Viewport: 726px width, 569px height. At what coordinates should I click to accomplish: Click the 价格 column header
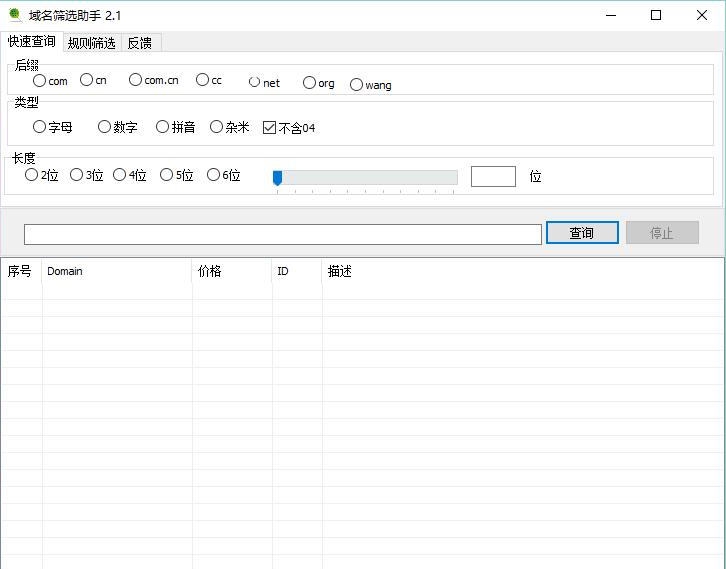click(232, 271)
